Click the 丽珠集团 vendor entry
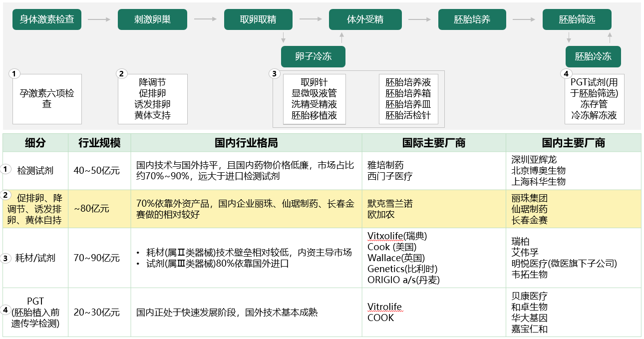The width and height of the screenshot is (644, 339). [530, 198]
